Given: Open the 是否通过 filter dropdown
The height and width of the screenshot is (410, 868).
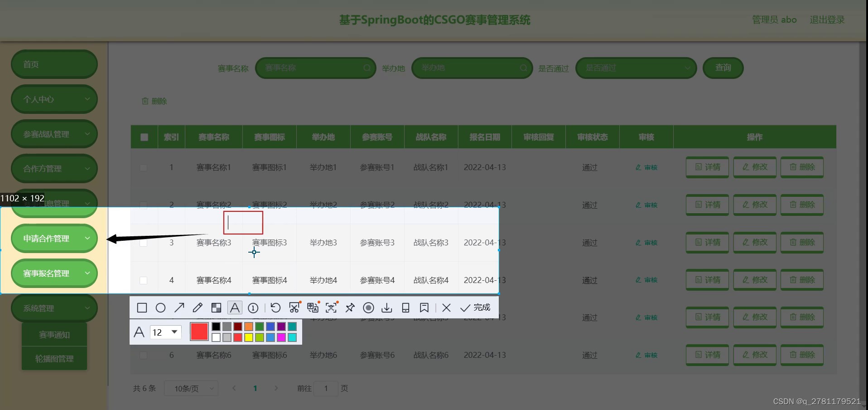Looking at the screenshot, I should [x=636, y=68].
